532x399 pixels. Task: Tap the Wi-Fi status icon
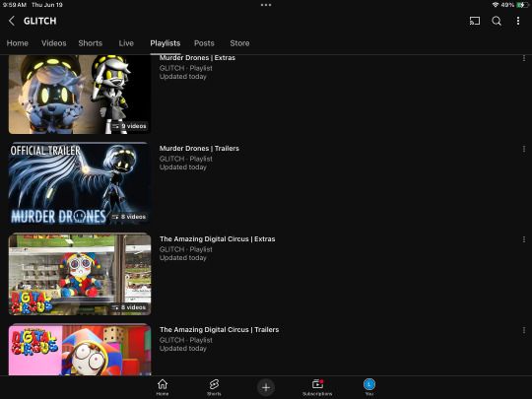pos(495,5)
